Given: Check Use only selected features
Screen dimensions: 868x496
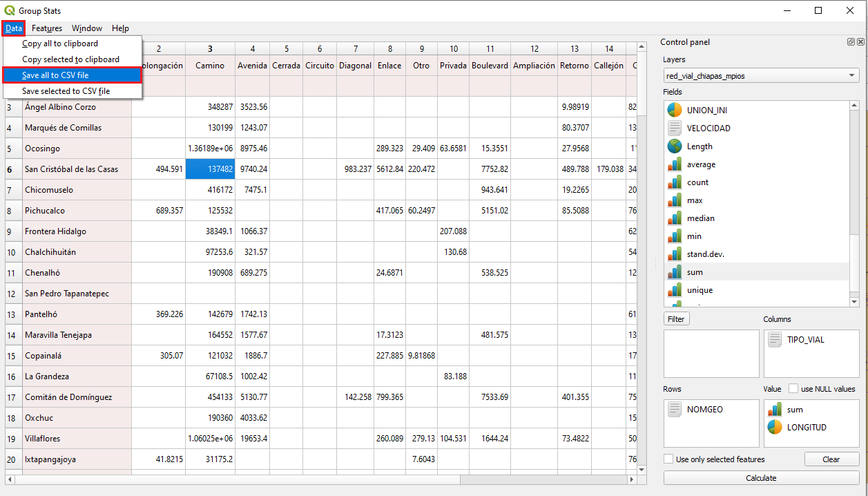Looking at the screenshot, I should pos(668,459).
